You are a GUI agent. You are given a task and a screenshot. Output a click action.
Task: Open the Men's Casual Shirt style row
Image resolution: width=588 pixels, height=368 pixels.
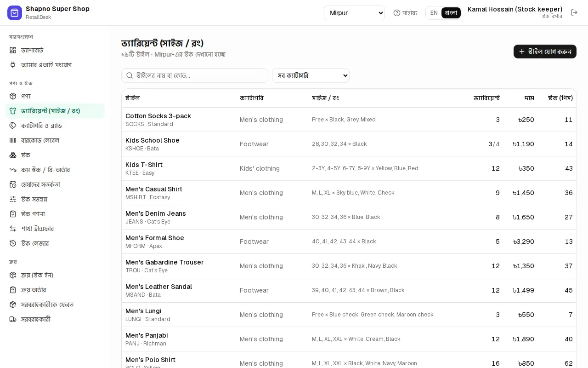click(349, 193)
